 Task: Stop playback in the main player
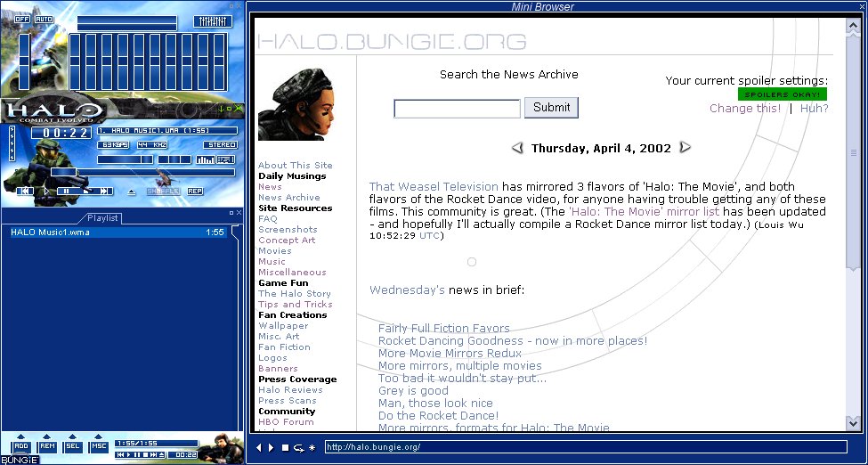86,192
